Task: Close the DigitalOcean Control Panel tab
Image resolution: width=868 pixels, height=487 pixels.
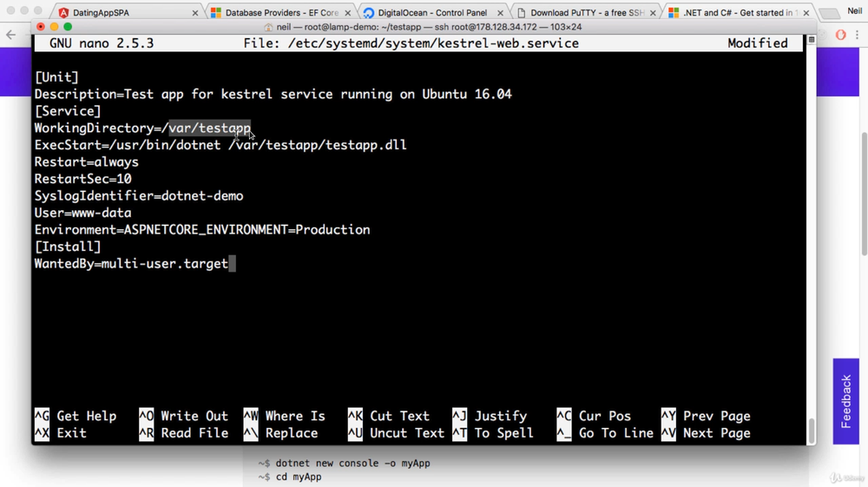Action: [501, 13]
